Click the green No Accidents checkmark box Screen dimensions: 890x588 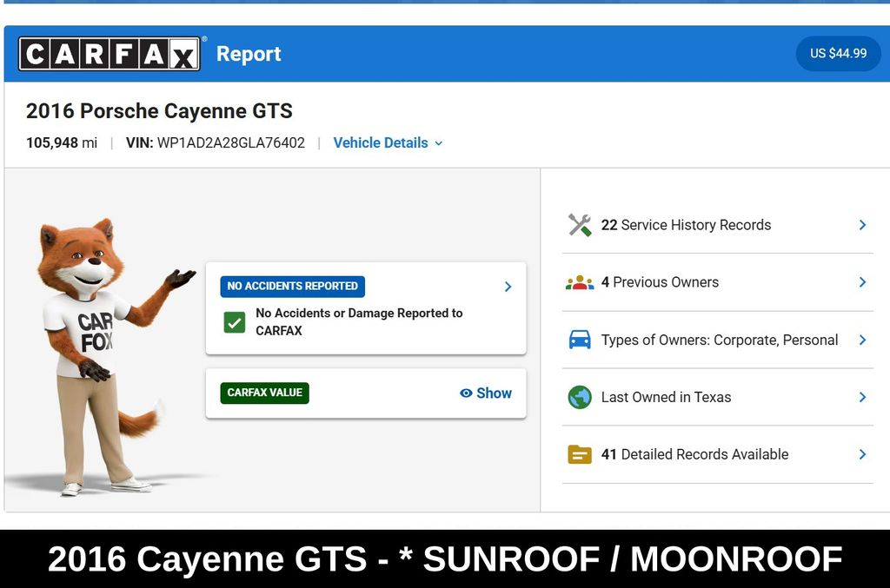pyautogui.click(x=235, y=322)
